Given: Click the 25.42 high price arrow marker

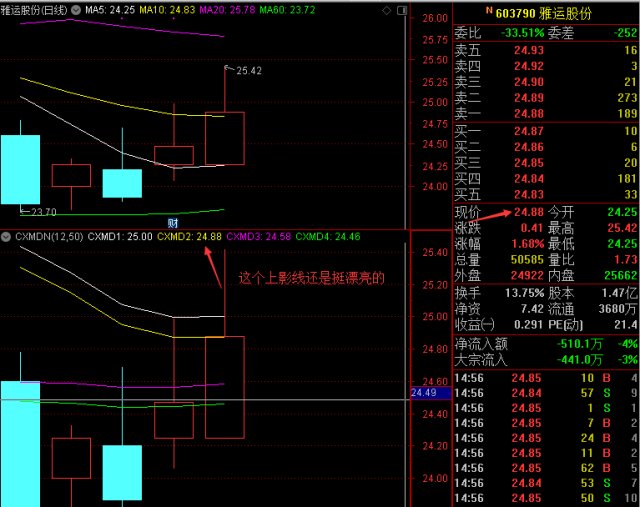Looking at the screenshot, I should pyautogui.click(x=243, y=70).
